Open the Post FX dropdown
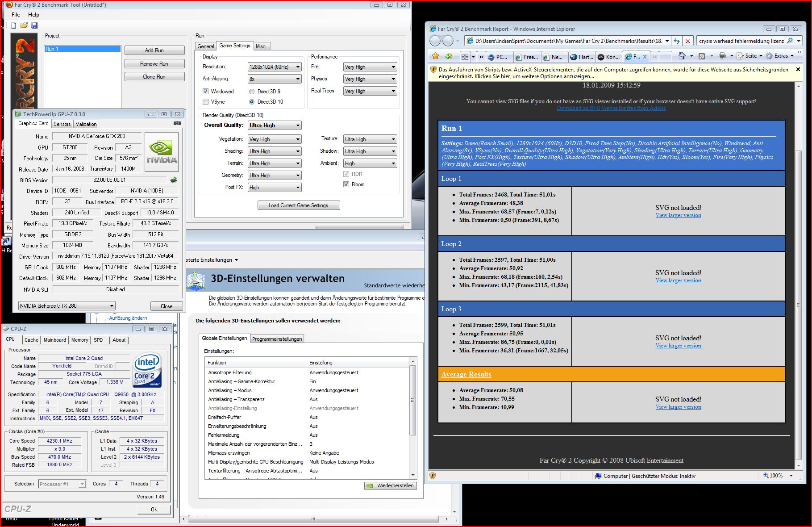The height and width of the screenshot is (527, 812). [275, 188]
